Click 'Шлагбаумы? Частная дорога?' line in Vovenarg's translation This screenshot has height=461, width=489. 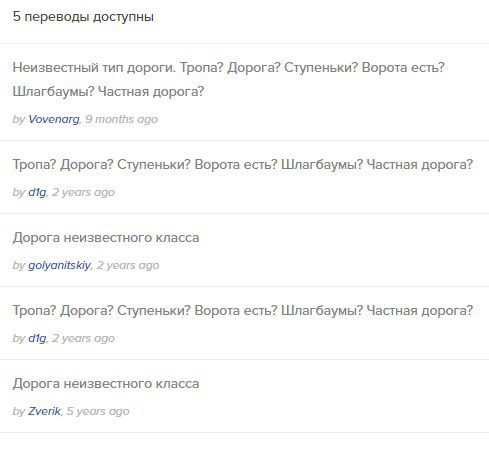pyautogui.click(x=108, y=91)
